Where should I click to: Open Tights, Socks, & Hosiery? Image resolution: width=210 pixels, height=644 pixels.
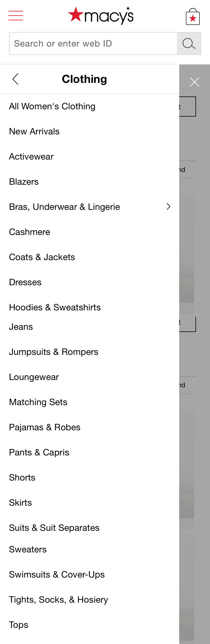(x=58, y=600)
